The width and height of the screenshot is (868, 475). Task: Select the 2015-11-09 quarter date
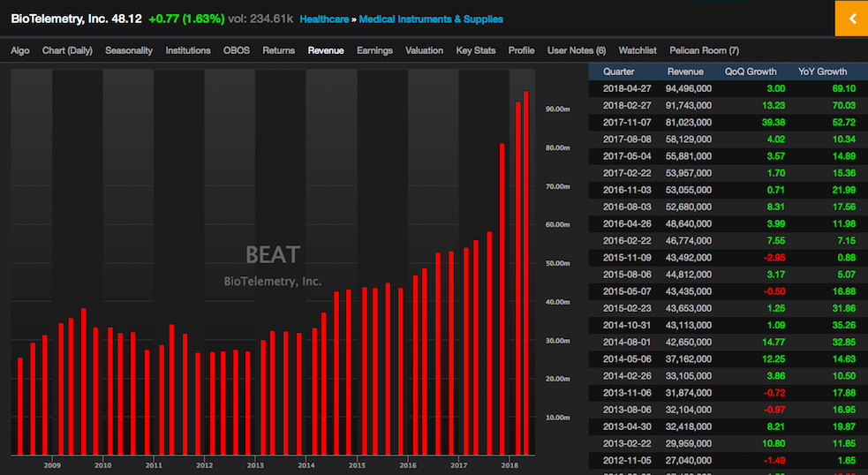point(627,258)
